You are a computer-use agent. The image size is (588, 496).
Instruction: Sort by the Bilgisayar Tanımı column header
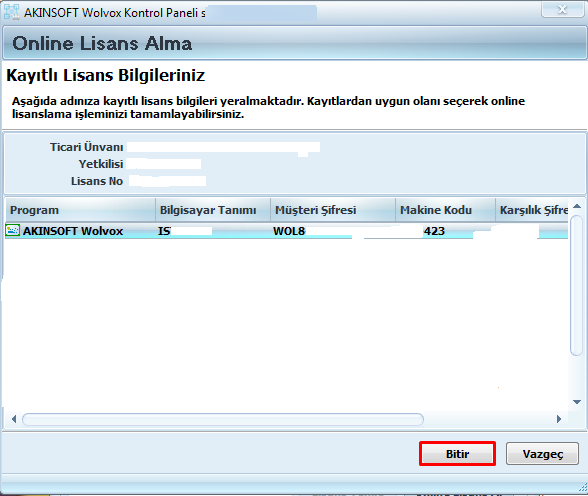(213, 210)
